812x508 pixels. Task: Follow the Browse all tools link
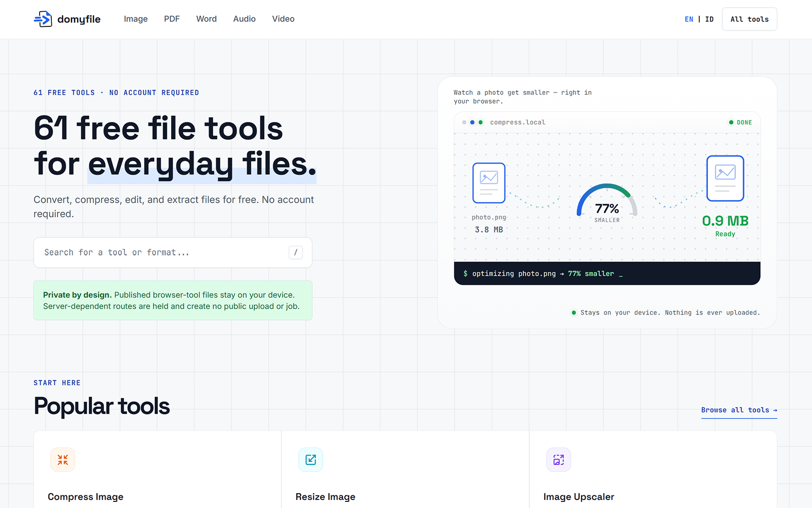739,410
